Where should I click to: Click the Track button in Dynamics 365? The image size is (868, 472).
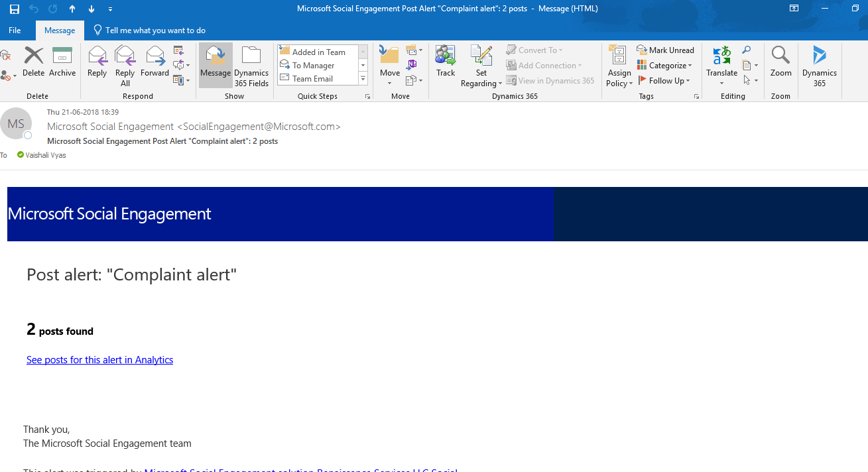(x=446, y=63)
